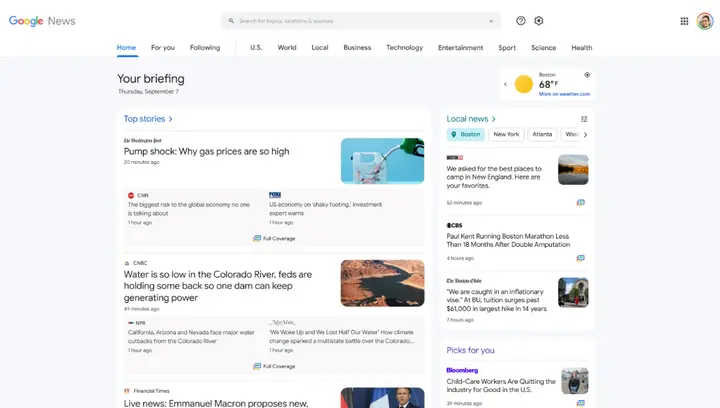720x408 pixels.
Task: Open NPR Colorado River water cutbacks article
Action: (x=191, y=336)
